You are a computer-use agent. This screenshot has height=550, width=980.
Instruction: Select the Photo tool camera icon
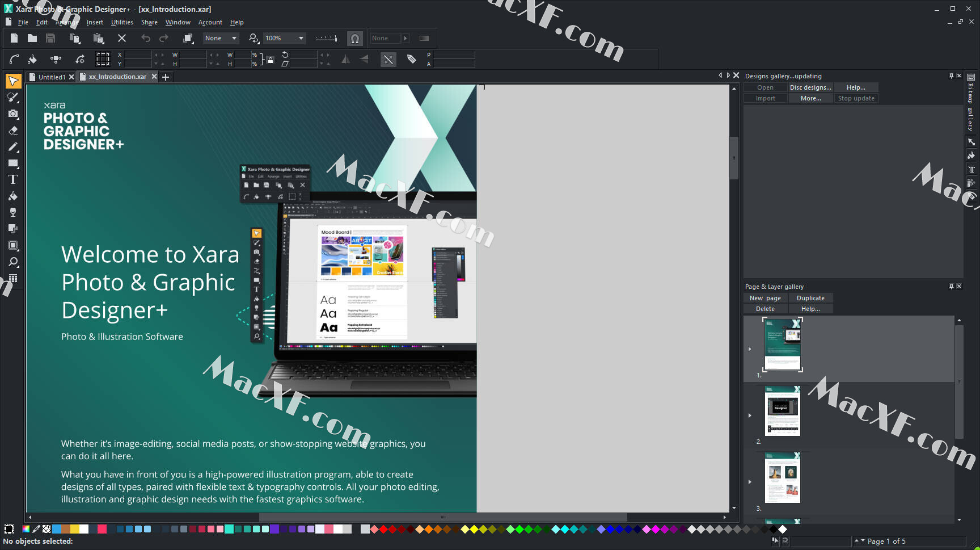[13, 114]
